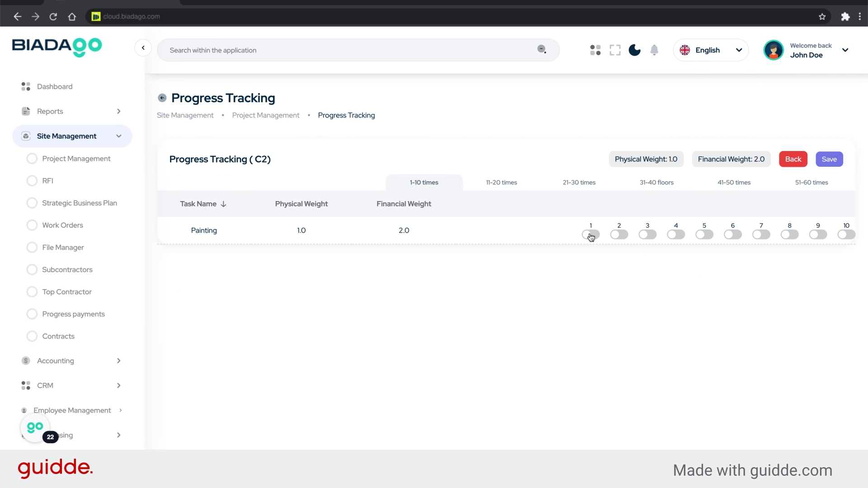This screenshot has width=868, height=488.
Task: Toggle dark mode moon icon
Action: click(x=634, y=50)
